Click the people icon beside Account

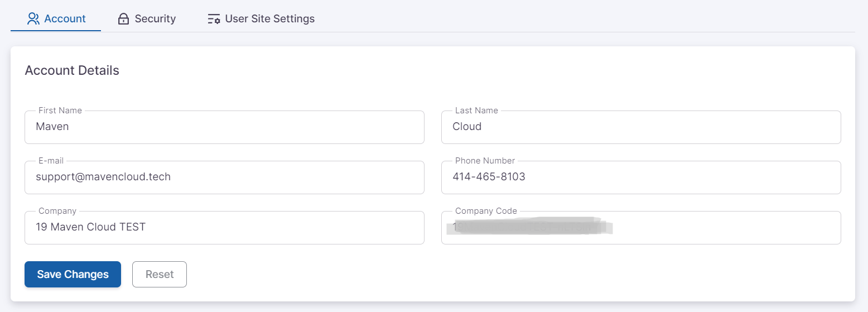(x=33, y=19)
